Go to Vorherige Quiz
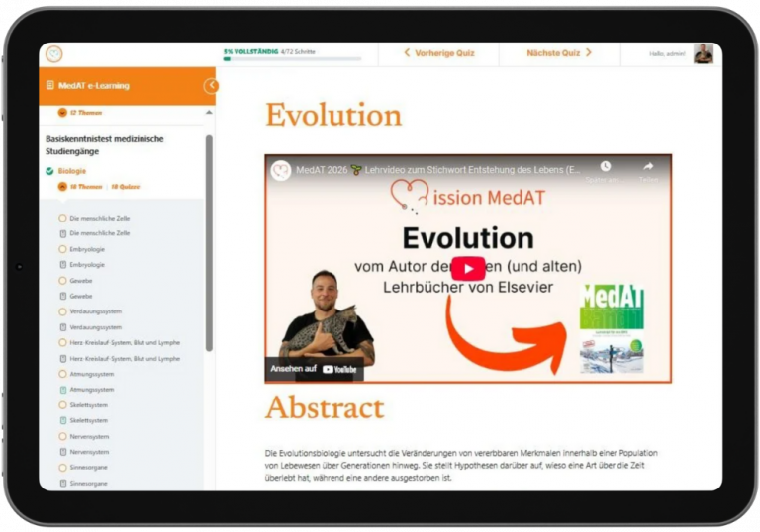 (436, 53)
